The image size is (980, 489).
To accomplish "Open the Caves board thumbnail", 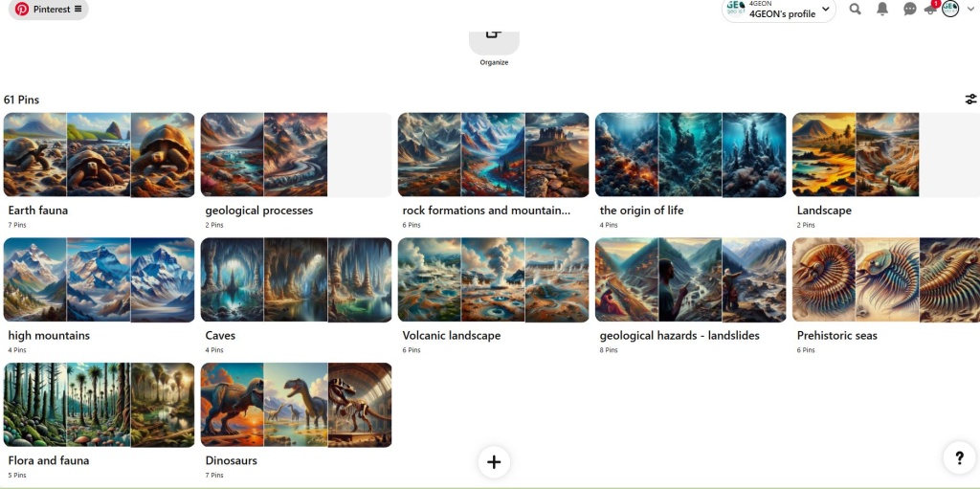I will click(296, 279).
